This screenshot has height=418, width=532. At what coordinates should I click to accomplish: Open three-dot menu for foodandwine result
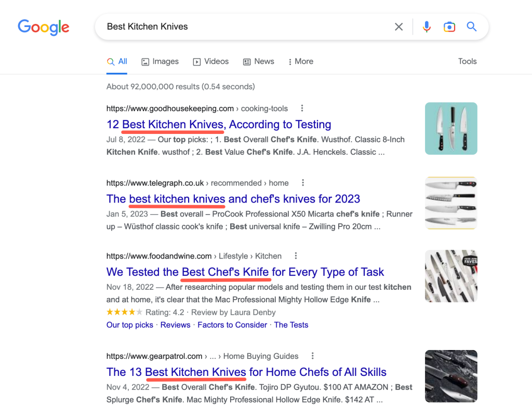(x=296, y=256)
